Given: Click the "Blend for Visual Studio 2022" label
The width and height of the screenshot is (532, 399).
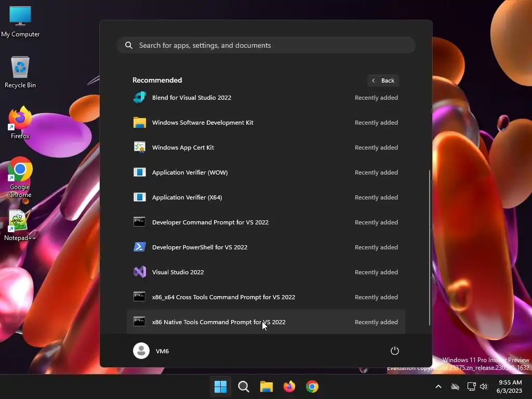Looking at the screenshot, I should point(192,98).
